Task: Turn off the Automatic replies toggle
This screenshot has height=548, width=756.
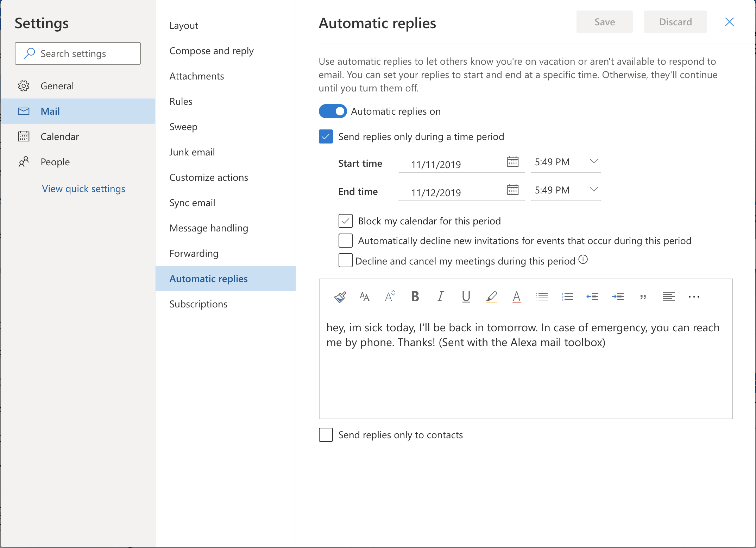Action: click(333, 111)
